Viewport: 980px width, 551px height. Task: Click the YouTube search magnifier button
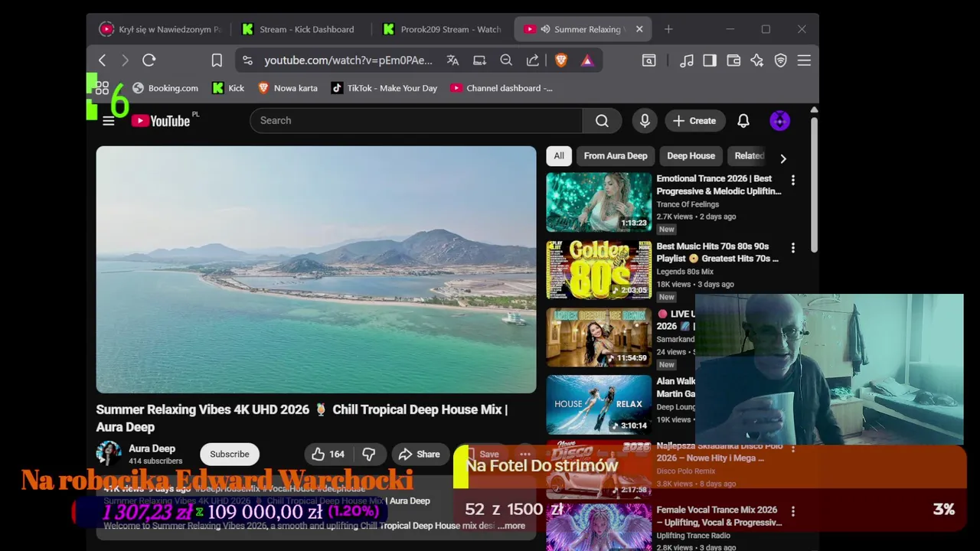click(x=602, y=121)
